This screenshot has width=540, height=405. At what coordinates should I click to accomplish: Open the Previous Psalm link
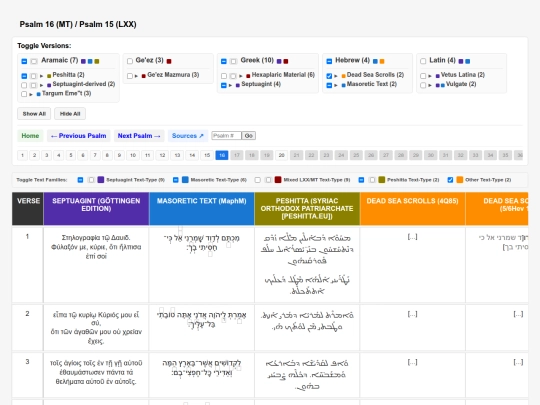(79, 136)
